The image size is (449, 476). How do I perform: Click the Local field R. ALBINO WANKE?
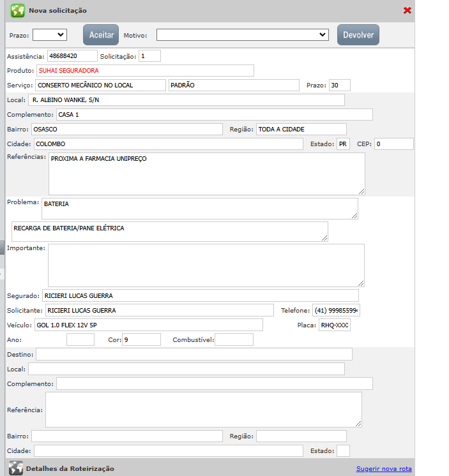tap(186, 100)
